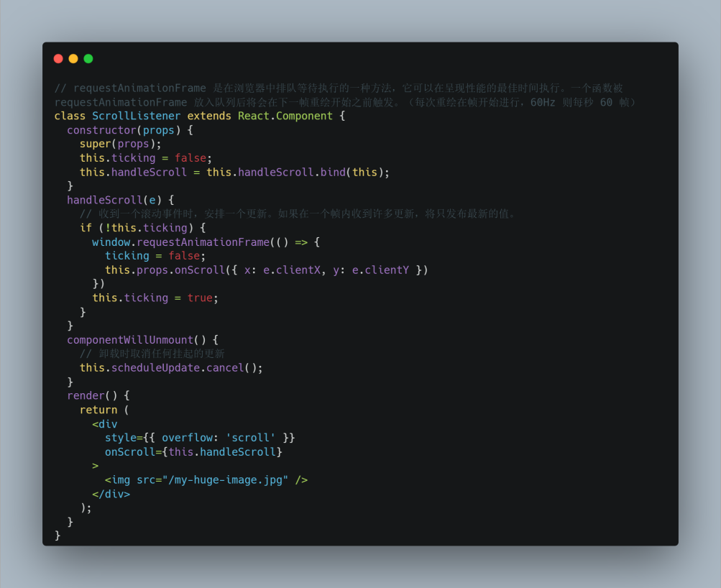The width and height of the screenshot is (721, 588).
Task: Click the line 'ticking = false;' inside callback
Action: click(x=155, y=256)
